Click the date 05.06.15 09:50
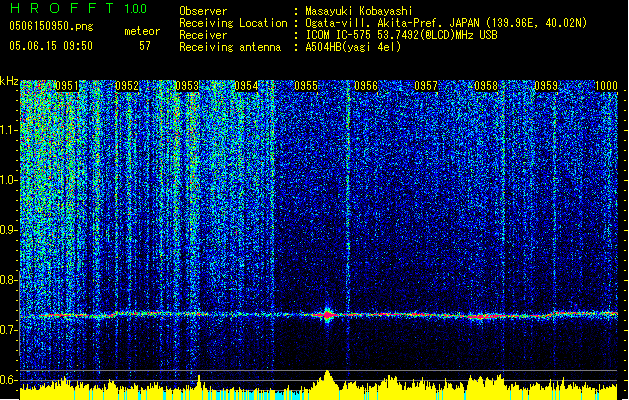 pos(51,46)
